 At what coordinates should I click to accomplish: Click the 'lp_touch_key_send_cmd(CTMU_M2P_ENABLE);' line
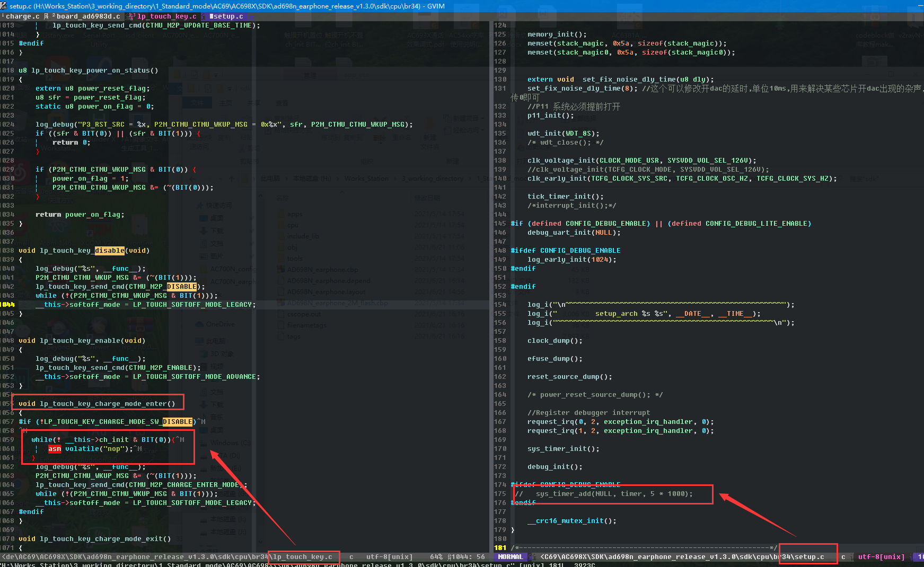pyautogui.click(x=118, y=368)
